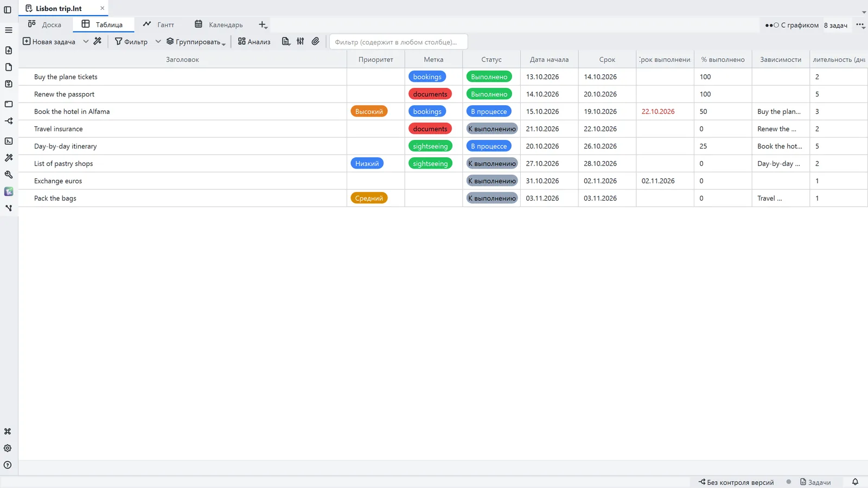Expand the tab list arrow at top right
This screenshot has width=868, height=488.
864,12
